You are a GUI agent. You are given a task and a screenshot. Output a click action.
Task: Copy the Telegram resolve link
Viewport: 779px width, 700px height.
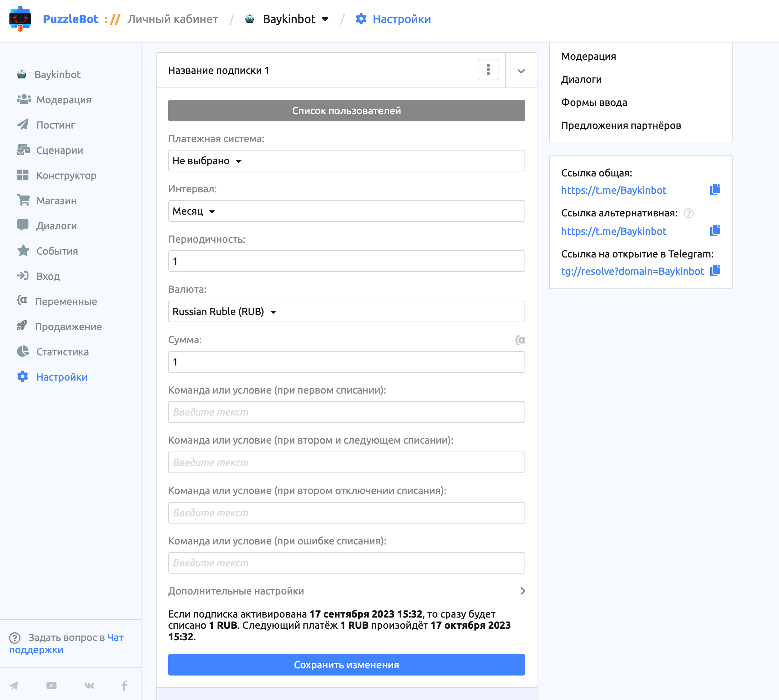pos(715,271)
